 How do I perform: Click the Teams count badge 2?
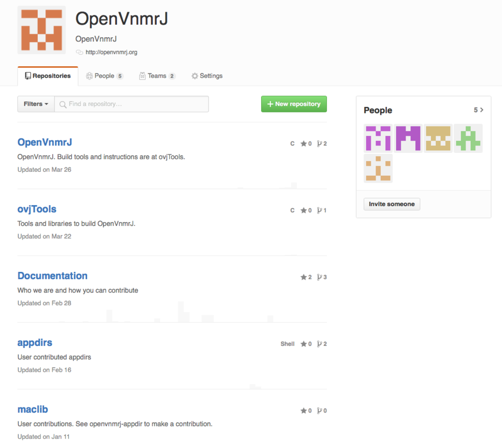click(x=172, y=76)
